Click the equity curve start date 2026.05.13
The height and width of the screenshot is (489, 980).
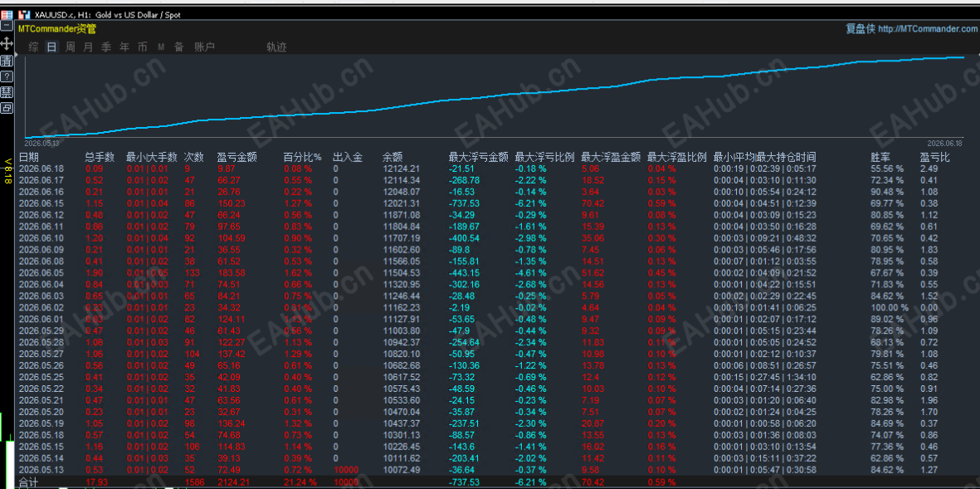click(x=41, y=143)
